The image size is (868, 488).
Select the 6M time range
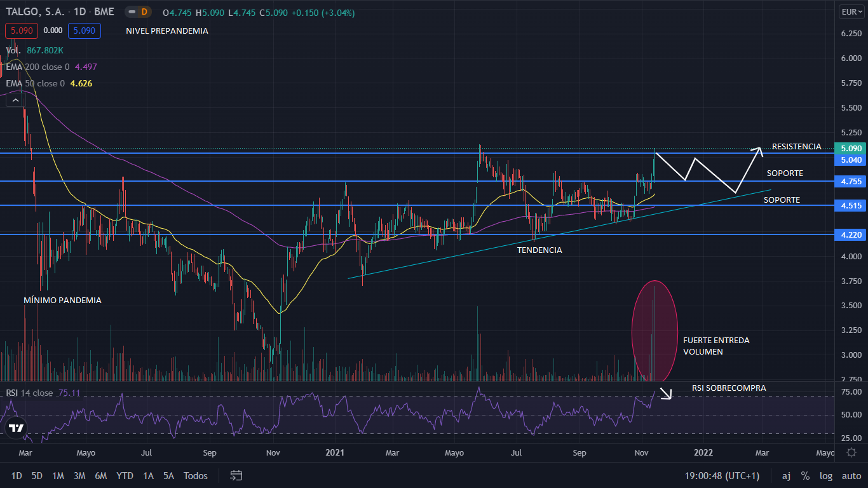[100, 475]
